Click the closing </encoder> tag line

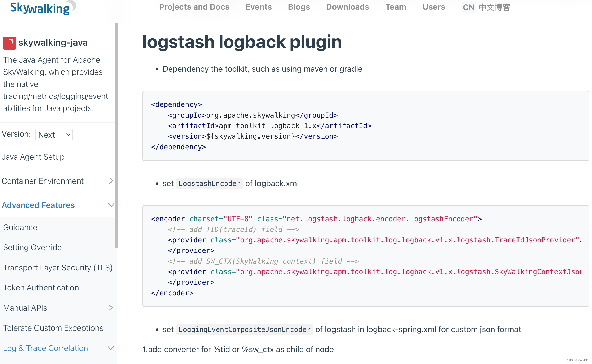point(172,293)
